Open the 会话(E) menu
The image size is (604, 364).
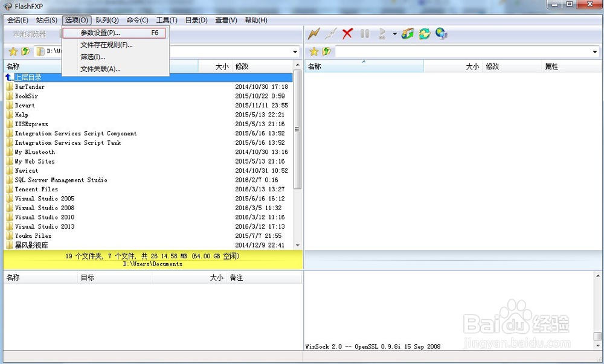click(18, 20)
